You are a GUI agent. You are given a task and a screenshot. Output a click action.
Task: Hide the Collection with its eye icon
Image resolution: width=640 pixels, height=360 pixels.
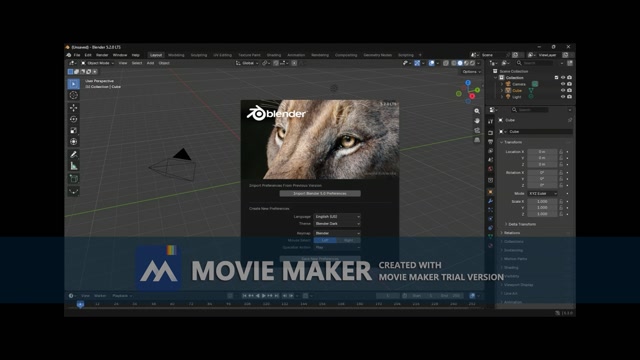point(563,78)
